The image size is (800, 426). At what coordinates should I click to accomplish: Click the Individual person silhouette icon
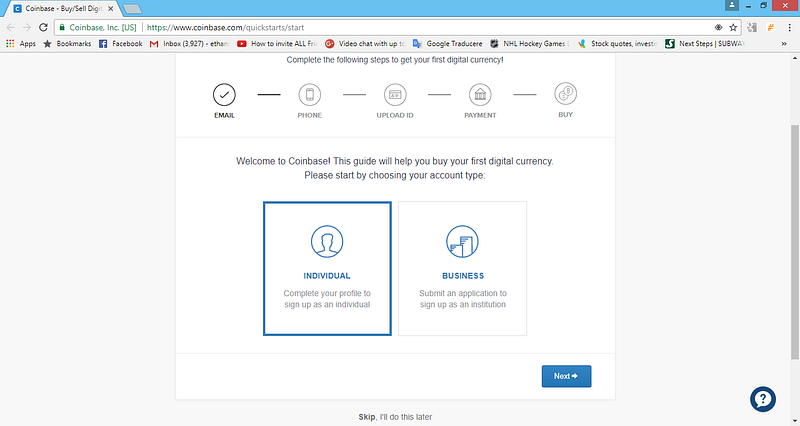pos(327,241)
